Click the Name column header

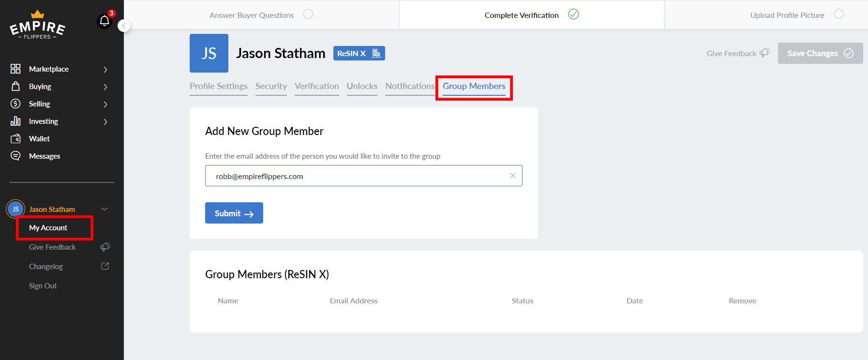coord(228,300)
